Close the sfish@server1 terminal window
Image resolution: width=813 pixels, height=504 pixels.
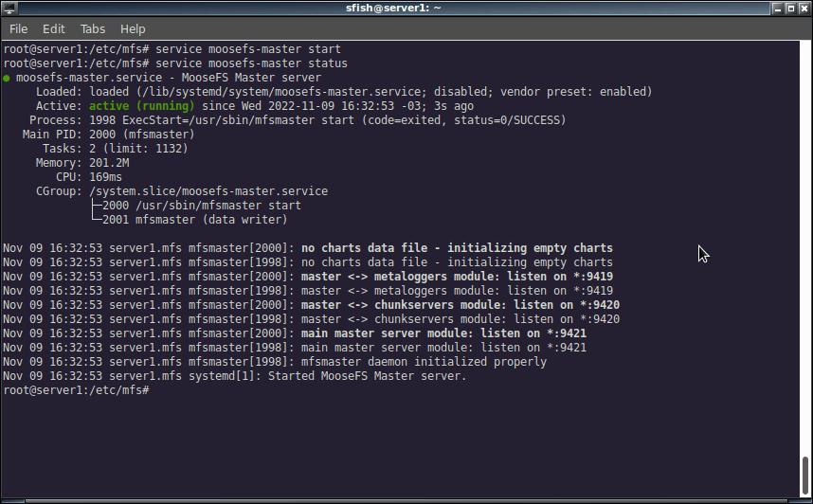click(804, 8)
